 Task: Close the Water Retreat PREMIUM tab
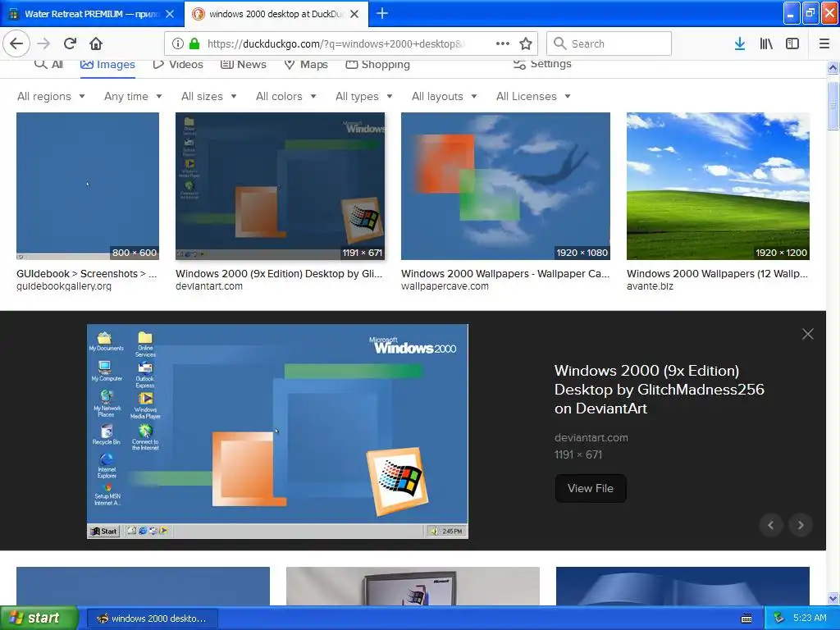tap(170, 14)
